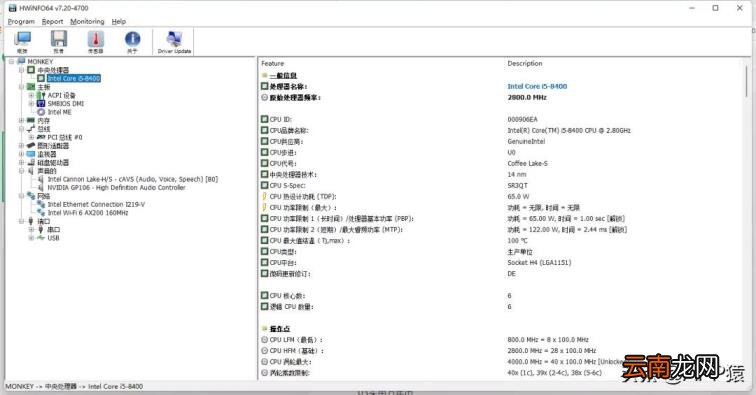Click the lightning icon beside CPU TDP row

click(264, 196)
